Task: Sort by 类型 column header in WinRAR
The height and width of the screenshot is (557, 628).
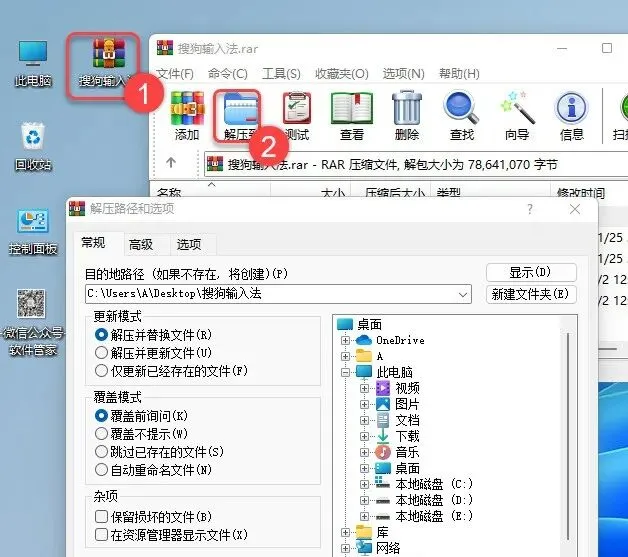Action: click(489, 192)
